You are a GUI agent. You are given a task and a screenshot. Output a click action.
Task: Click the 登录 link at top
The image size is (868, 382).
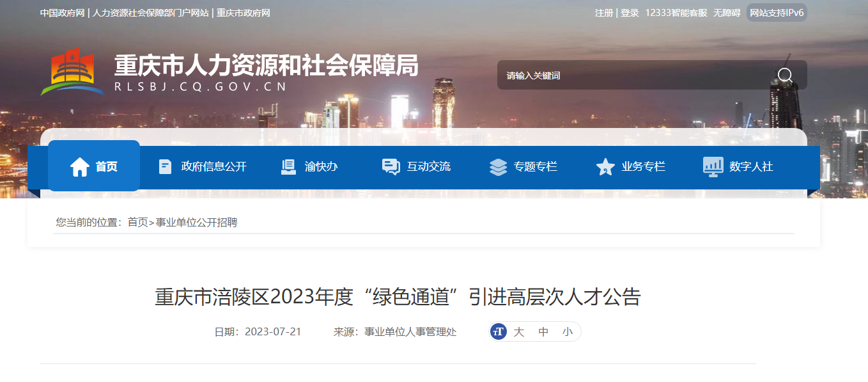tap(630, 13)
